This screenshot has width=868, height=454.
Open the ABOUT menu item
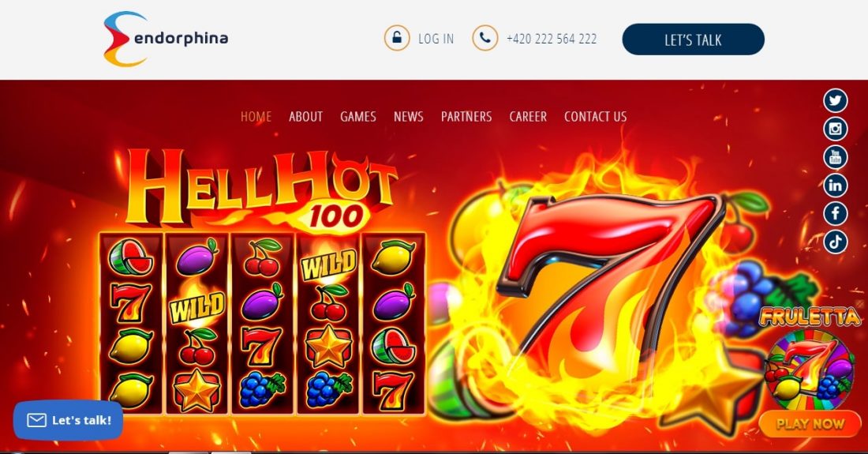click(x=305, y=117)
